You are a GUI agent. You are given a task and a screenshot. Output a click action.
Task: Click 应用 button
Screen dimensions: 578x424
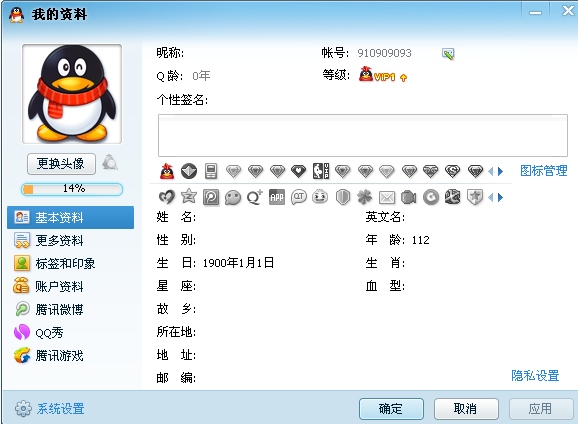541,409
